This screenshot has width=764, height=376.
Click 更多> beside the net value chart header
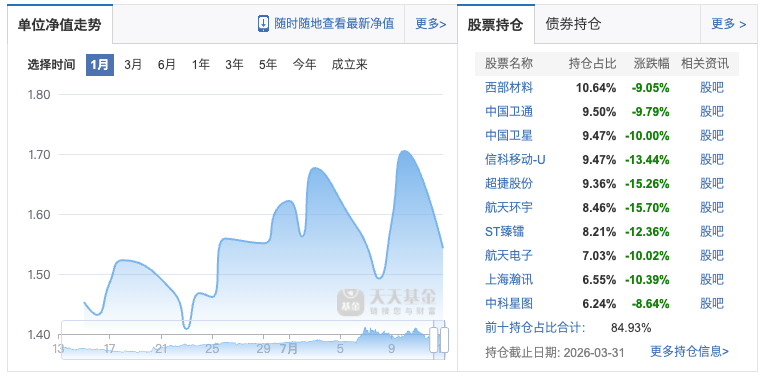pos(431,24)
